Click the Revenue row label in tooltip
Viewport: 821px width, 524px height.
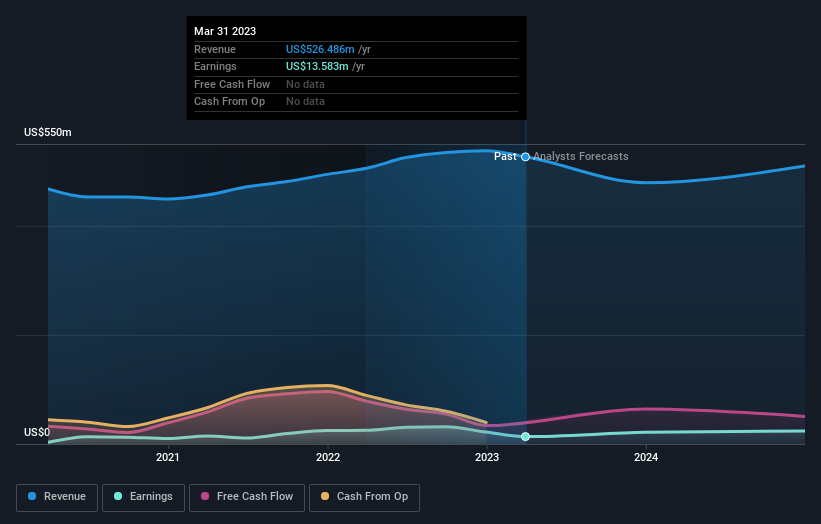click(215, 49)
